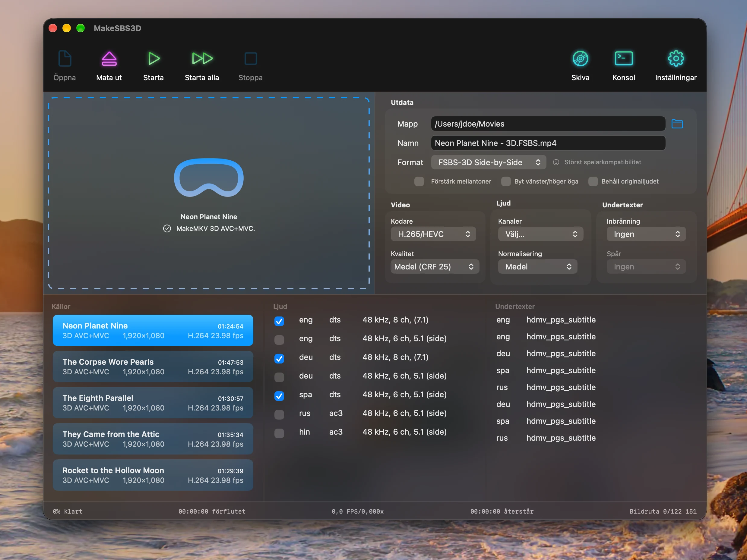The height and width of the screenshot is (560, 747).
Task: Select The Corpse Wore Pearls source
Action: pyautogui.click(x=153, y=367)
